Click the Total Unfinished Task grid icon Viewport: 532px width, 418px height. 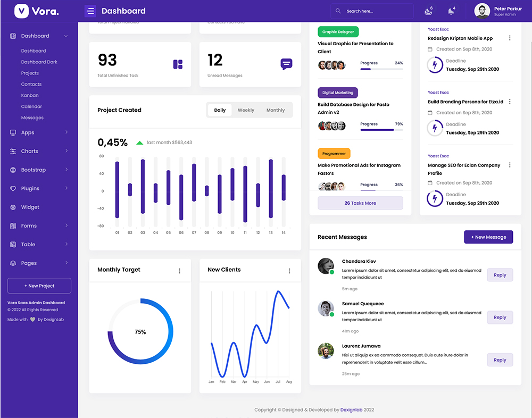pos(178,64)
